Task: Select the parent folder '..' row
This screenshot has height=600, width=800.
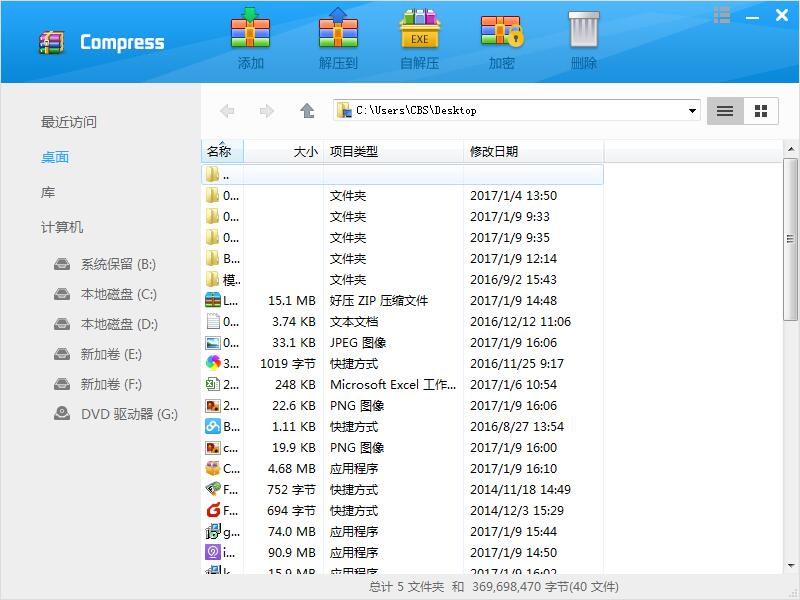Action: [x=403, y=174]
